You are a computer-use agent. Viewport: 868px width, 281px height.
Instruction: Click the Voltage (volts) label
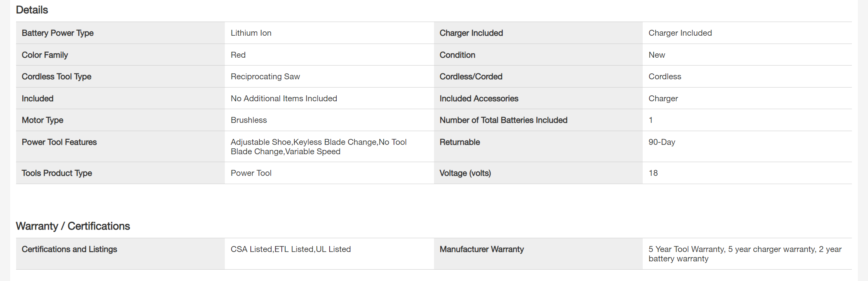tap(465, 173)
